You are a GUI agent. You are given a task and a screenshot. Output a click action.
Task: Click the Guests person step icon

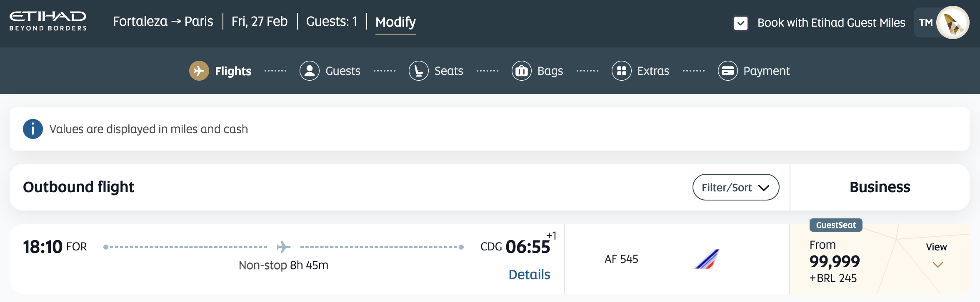point(309,71)
